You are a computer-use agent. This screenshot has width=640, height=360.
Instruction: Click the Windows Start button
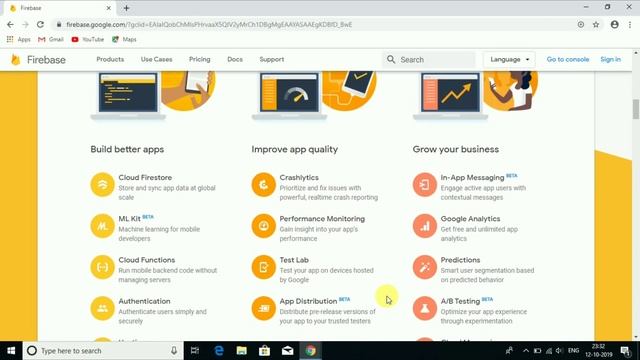11,351
